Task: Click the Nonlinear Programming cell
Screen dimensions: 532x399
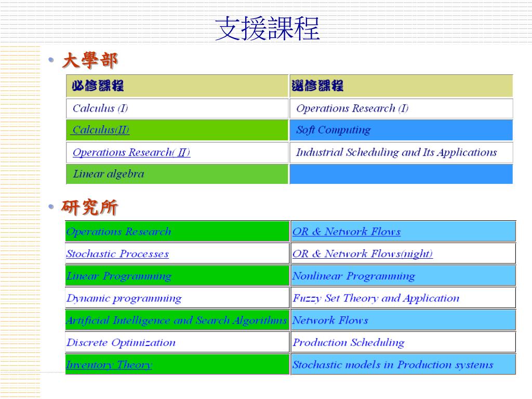Action: coord(403,276)
